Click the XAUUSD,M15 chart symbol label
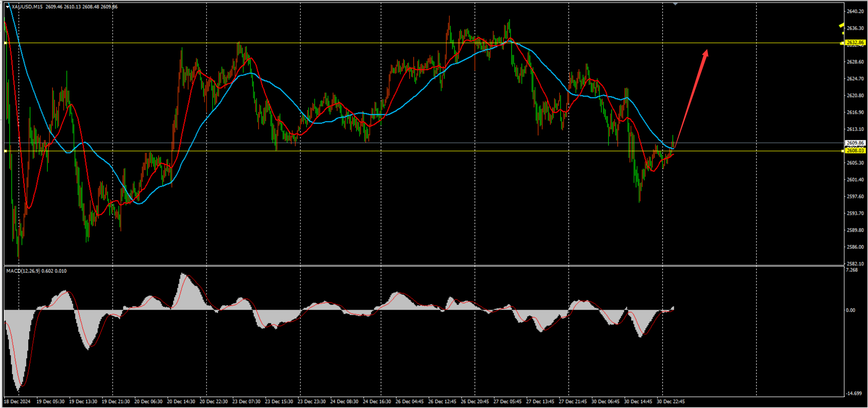The image size is (868, 408). pyautogui.click(x=27, y=7)
